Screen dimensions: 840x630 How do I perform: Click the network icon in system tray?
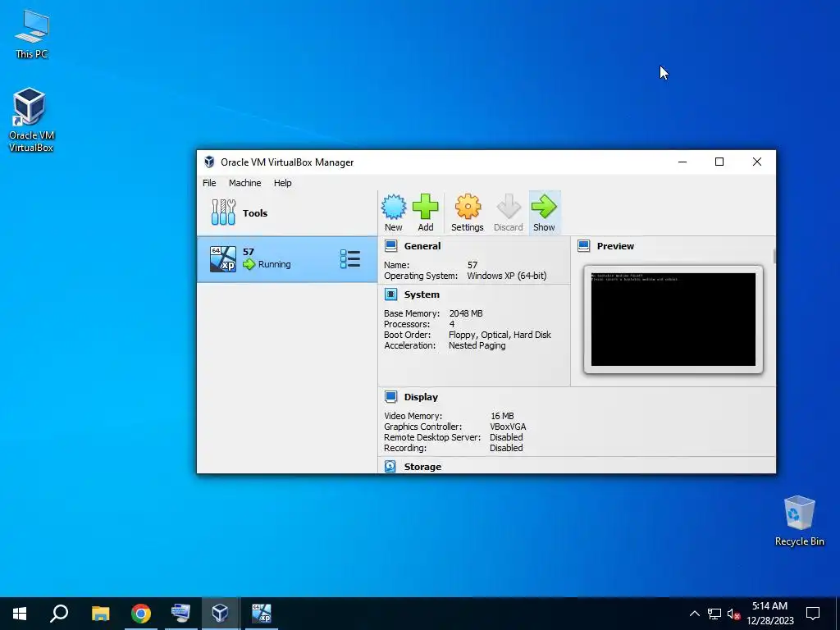[x=714, y=614]
